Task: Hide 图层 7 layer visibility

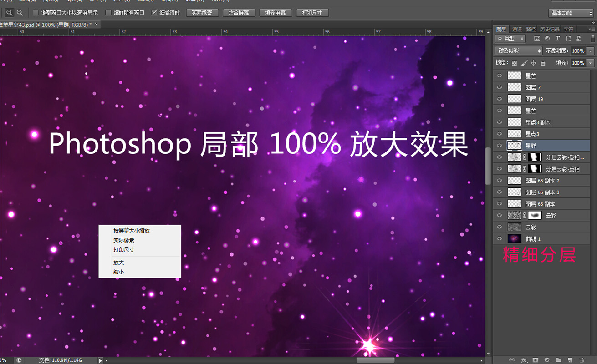Action: point(500,87)
